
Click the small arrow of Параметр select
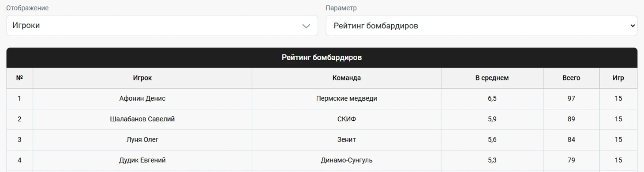pyautogui.click(x=633, y=26)
